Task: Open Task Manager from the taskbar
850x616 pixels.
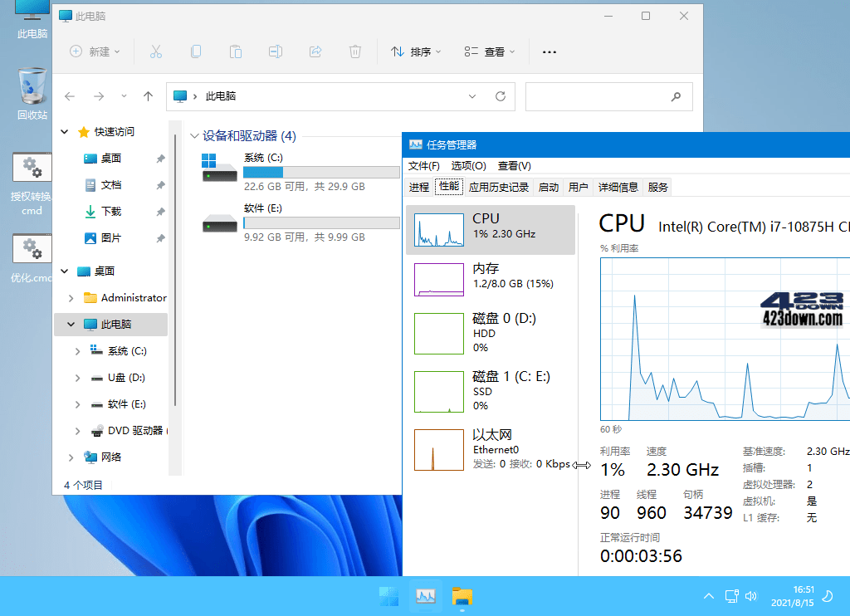Action: (x=425, y=596)
